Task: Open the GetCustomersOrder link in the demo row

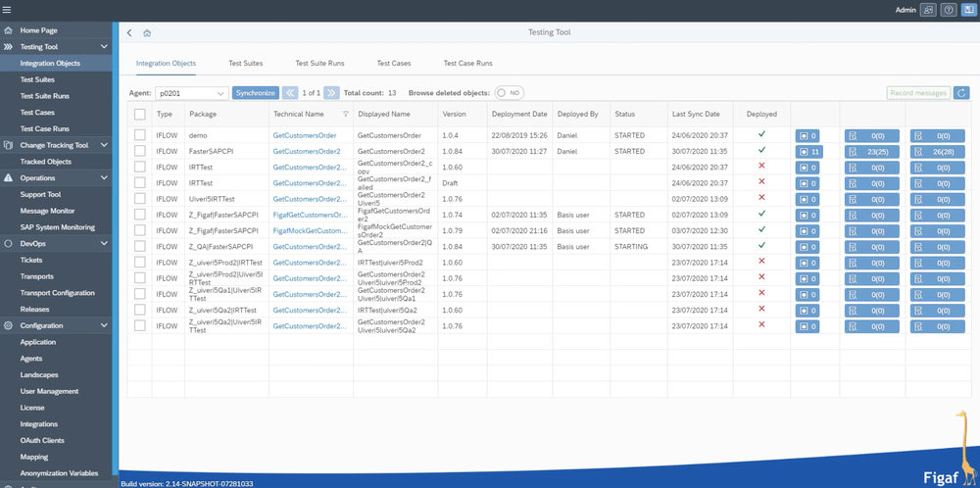Action: [x=305, y=135]
